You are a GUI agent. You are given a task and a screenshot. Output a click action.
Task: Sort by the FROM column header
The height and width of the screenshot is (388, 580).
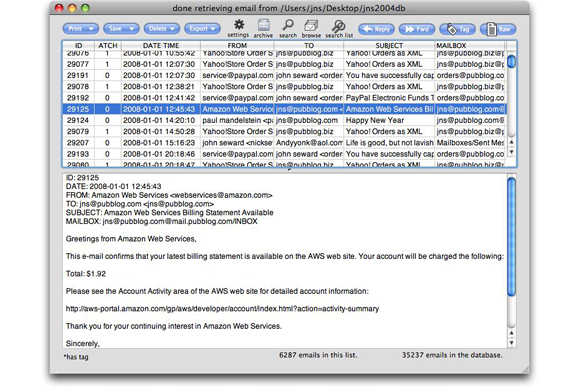237,45
